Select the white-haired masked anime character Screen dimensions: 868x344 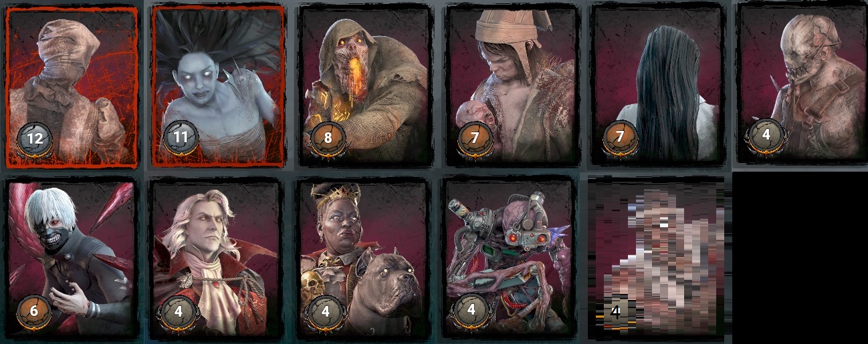pos(72,257)
